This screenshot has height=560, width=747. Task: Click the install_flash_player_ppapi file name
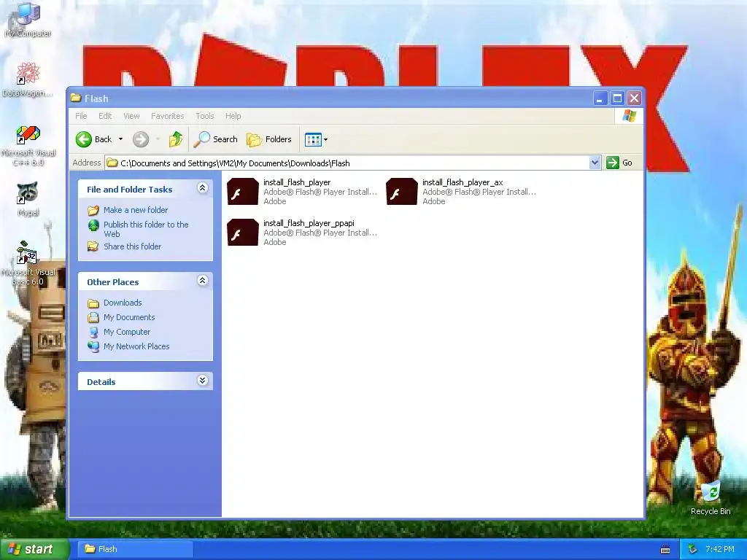pos(309,223)
